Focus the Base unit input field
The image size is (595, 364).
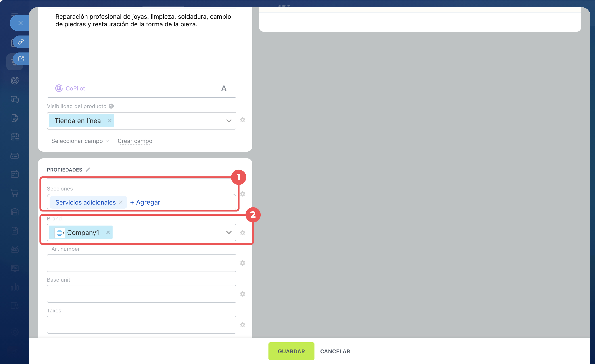142,294
